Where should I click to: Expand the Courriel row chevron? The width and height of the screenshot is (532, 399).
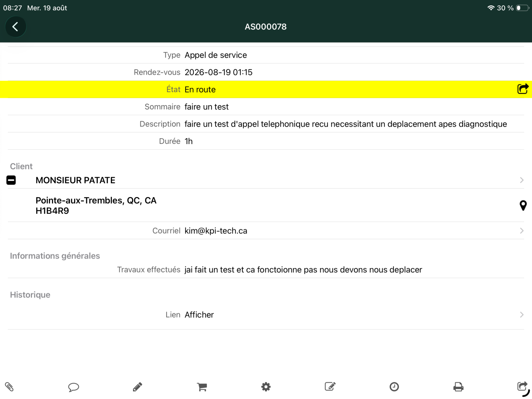522,231
